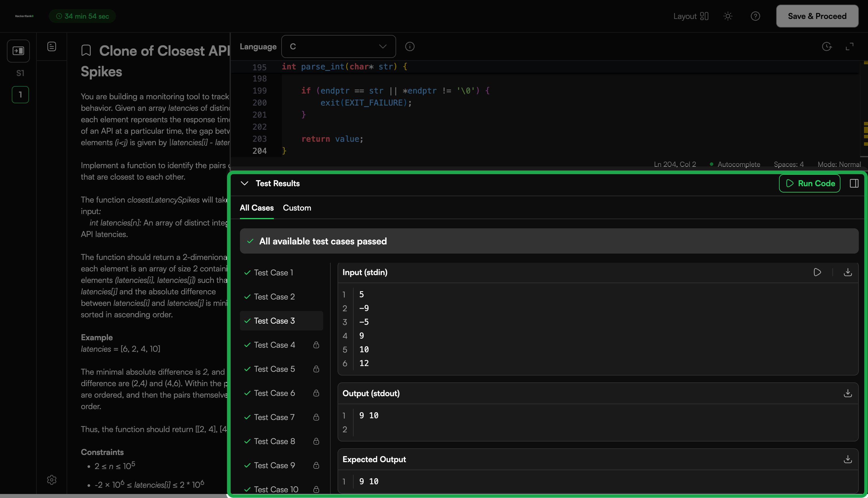Select question number 1 in sidebar
Viewport: 868px width, 498px height.
(x=20, y=95)
